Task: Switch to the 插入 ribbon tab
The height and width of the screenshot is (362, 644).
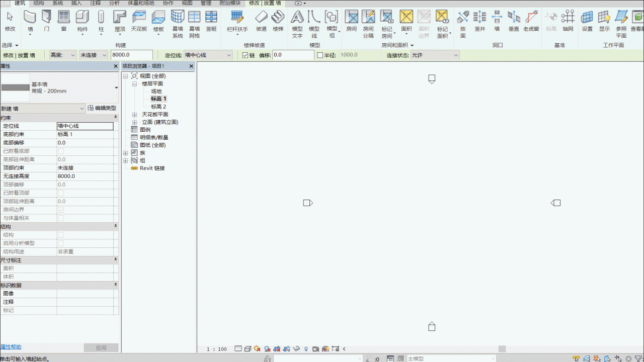Action: pos(76,3)
